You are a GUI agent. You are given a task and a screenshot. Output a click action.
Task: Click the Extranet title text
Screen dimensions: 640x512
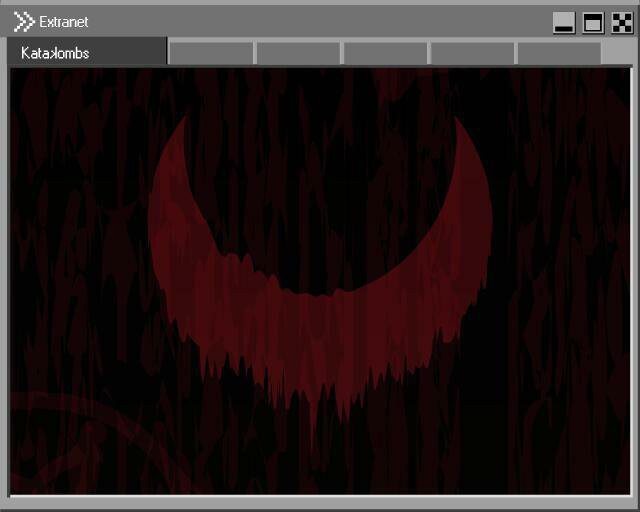pos(64,22)
